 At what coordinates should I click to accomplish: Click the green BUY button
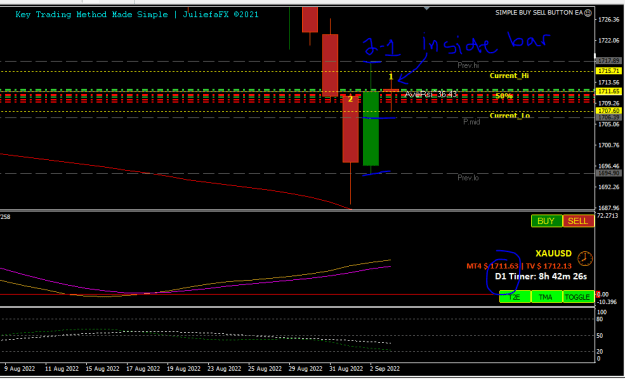pyautogui.click(x=546, y=221)
